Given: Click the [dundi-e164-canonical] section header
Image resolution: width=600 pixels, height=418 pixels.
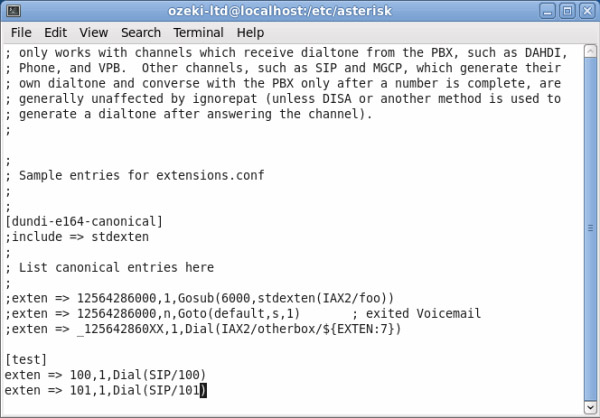Looking at the screenshot, I should tap(84, 221).
